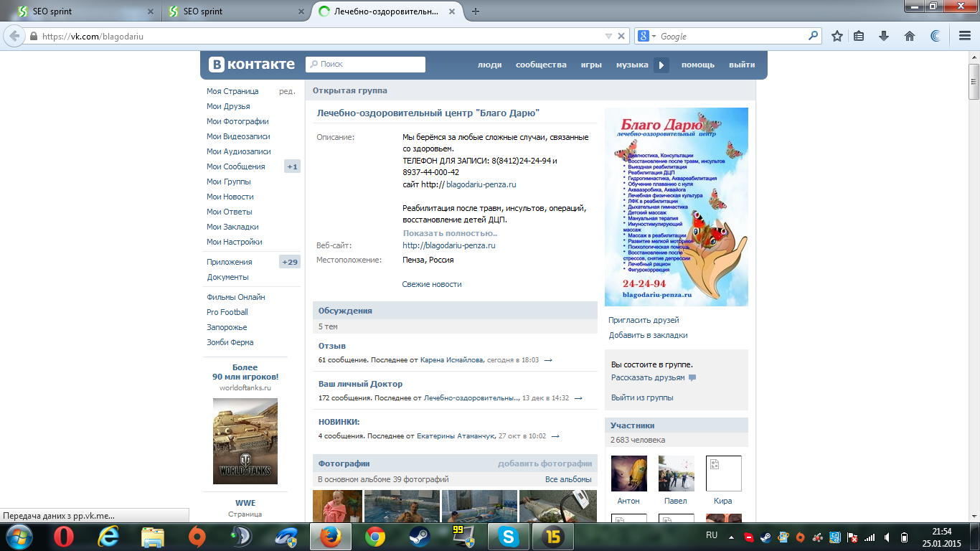Open the search engine selector dropdown

[x=646, y=36]
